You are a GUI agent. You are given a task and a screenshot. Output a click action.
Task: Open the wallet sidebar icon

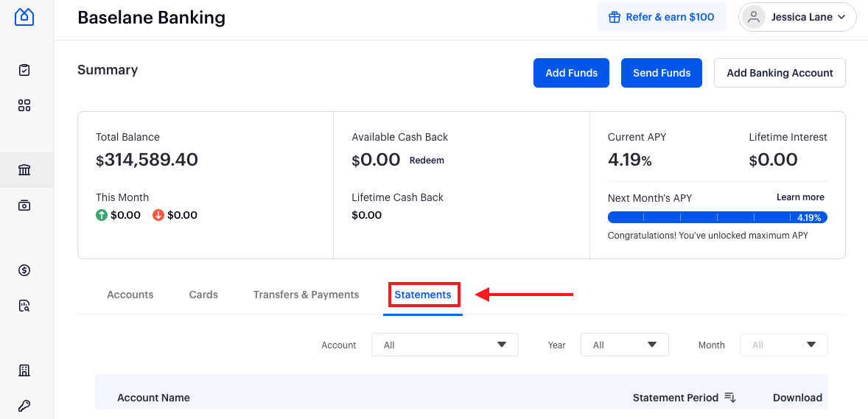(x=24, y=205)
